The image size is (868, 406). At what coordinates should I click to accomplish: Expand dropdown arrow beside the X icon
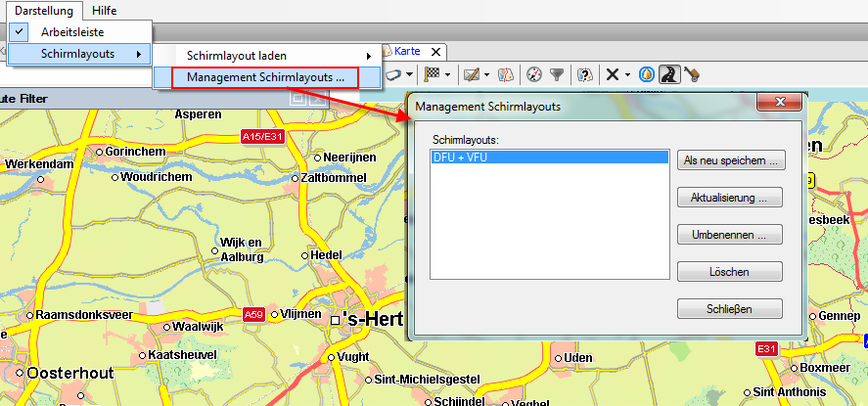(627, 74)
